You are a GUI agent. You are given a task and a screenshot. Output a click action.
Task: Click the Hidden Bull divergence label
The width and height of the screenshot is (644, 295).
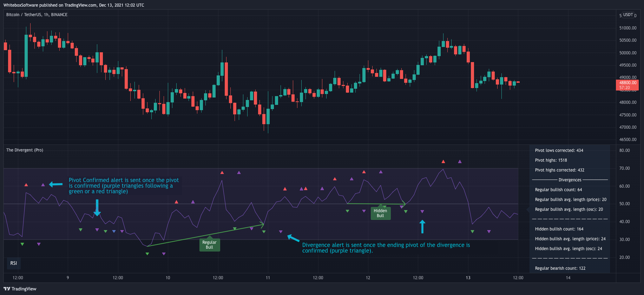coord(380,213)
